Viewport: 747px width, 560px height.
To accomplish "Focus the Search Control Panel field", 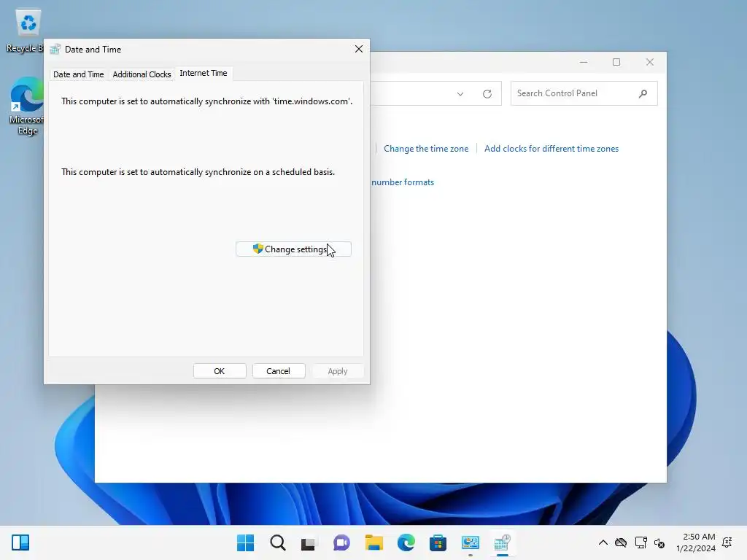I will click(x=584, y=93).
